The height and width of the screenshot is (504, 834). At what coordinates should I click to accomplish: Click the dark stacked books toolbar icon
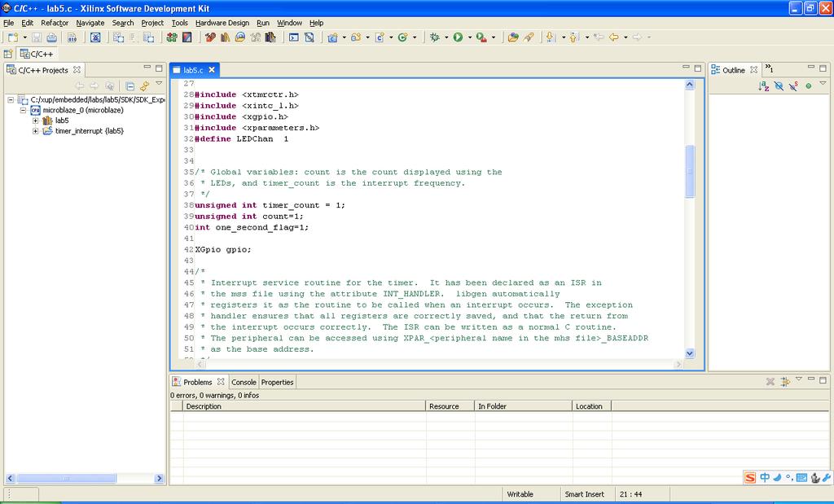[x=270, y=37]
